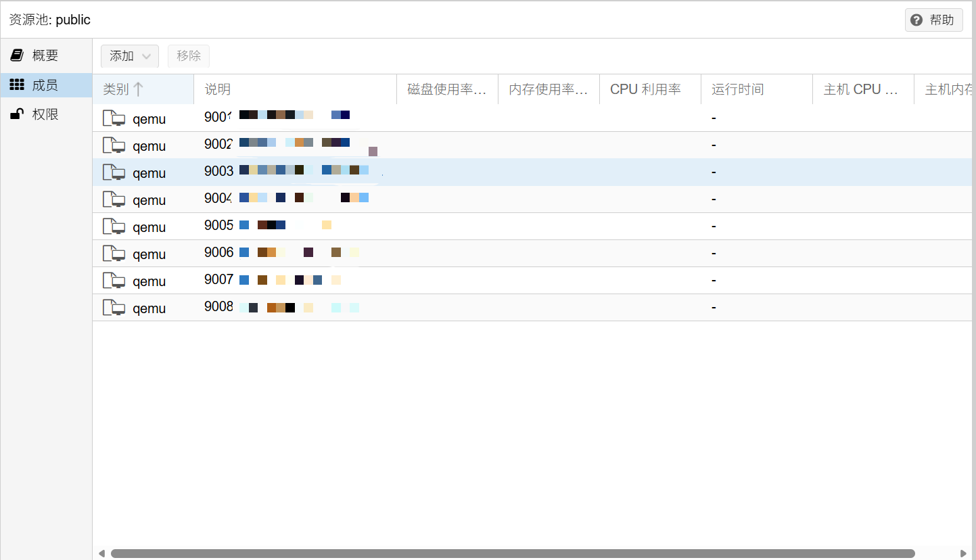Switch to the 权限 tab
The image size is (976, 560).
pyautogui.click(x=45, y=114)
